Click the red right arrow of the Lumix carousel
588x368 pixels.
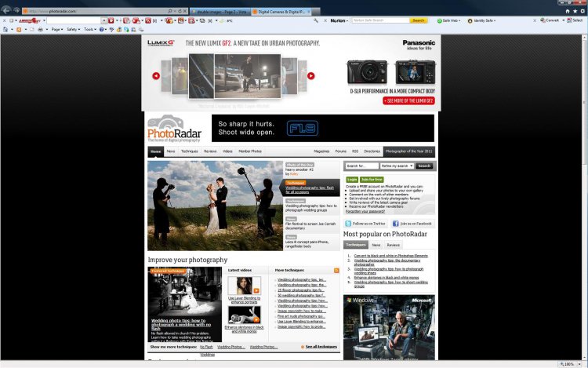(x=311, y=76)
